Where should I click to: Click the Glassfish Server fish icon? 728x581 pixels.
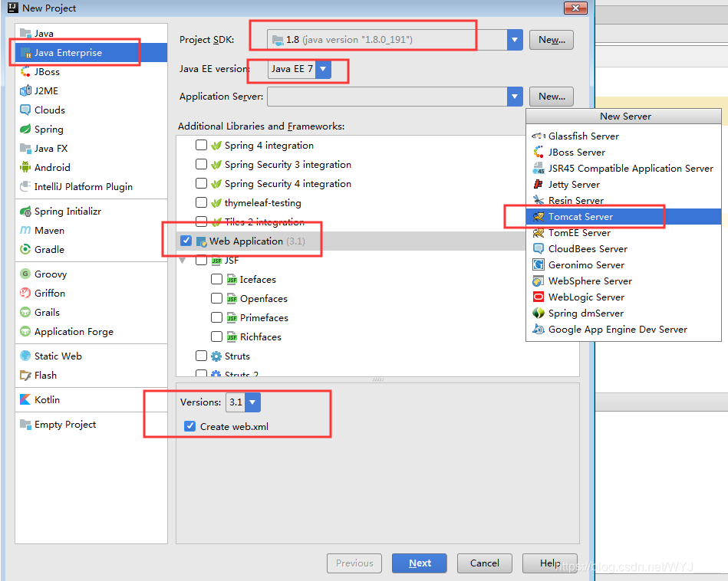pos(539,136)
